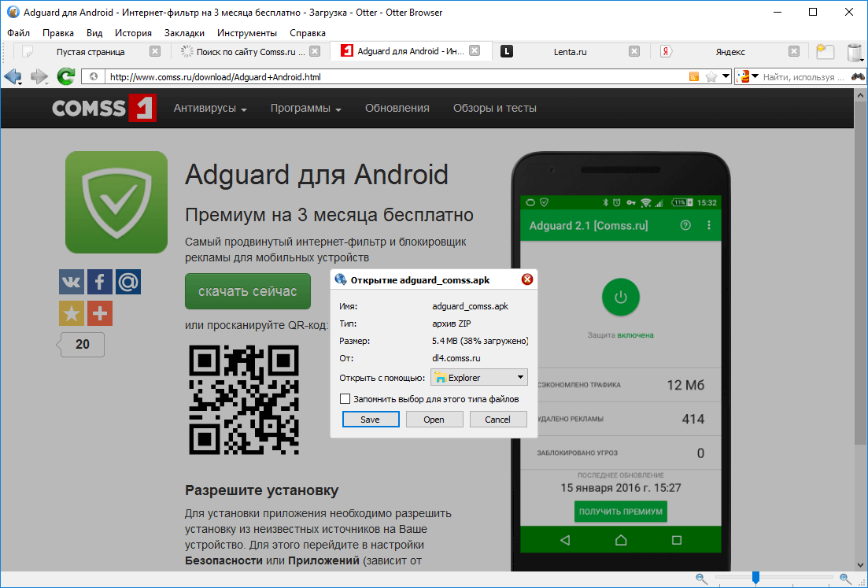Click the site information icon in address bar

(94, 77)
